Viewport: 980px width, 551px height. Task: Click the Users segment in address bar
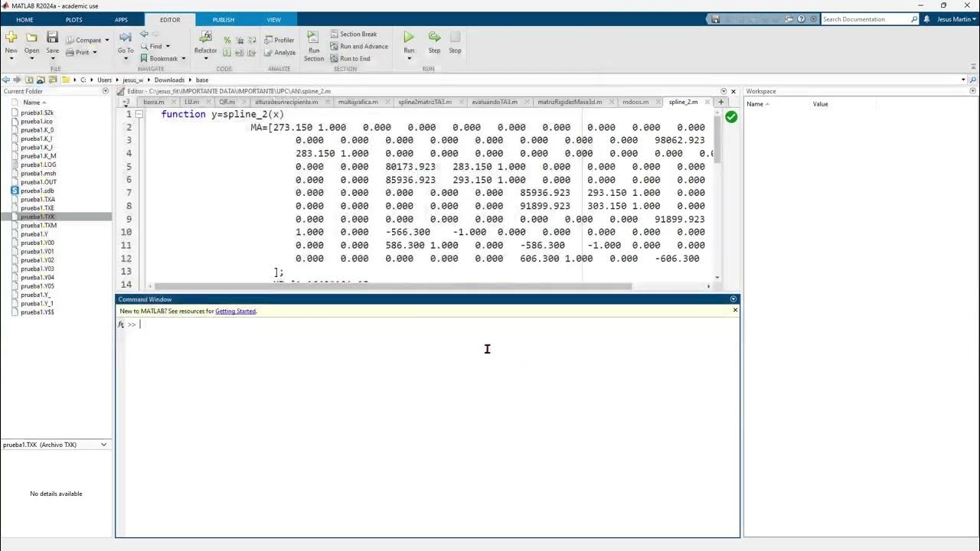(x=104, y=80)
